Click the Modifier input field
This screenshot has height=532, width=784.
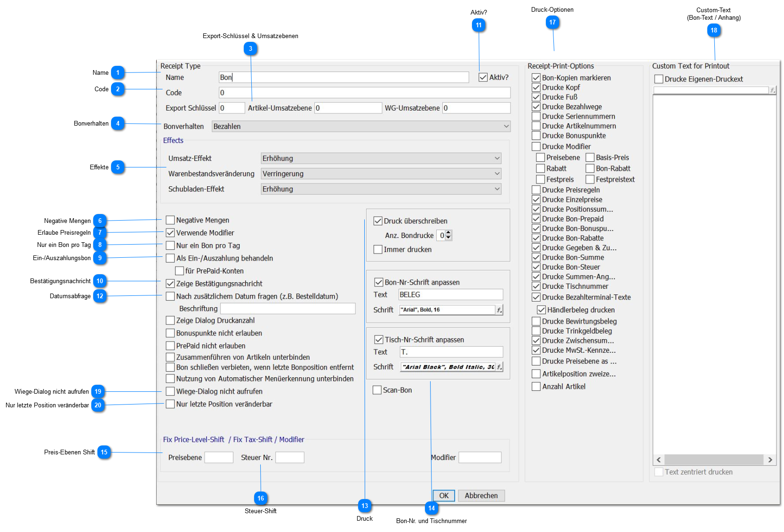(480, 457)
